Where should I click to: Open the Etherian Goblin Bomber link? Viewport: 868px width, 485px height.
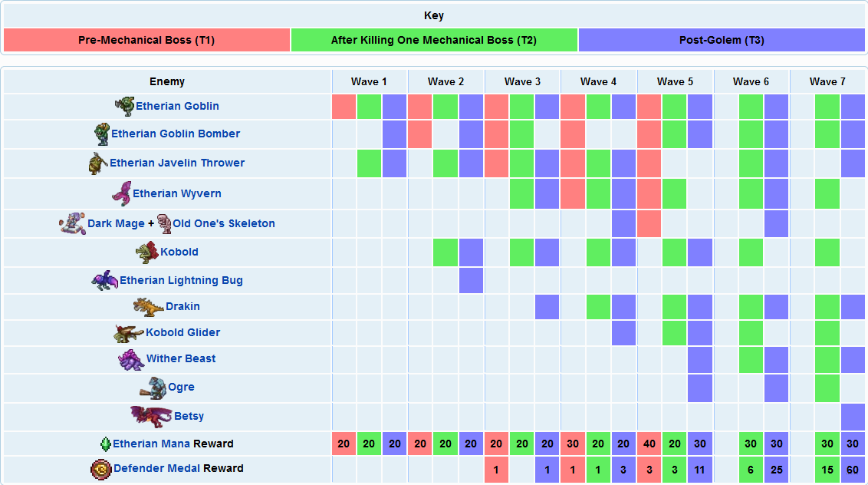pos(176,134)
